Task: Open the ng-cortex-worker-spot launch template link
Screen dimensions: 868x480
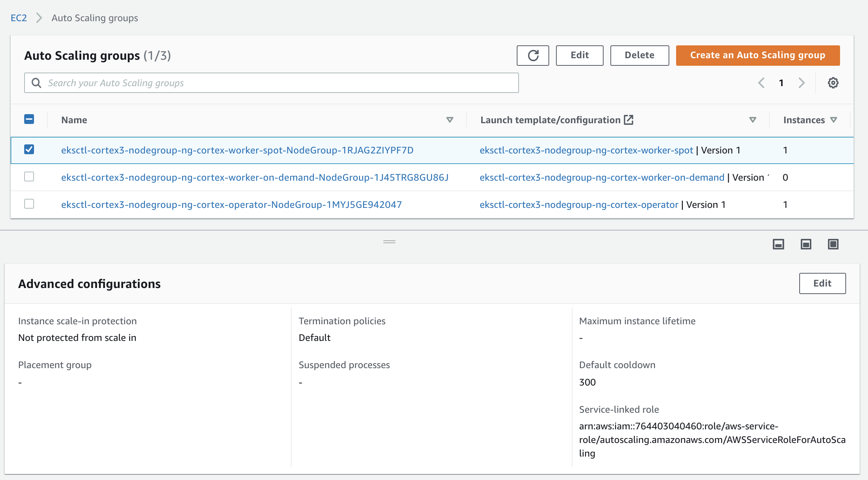Action: (586, 150)
